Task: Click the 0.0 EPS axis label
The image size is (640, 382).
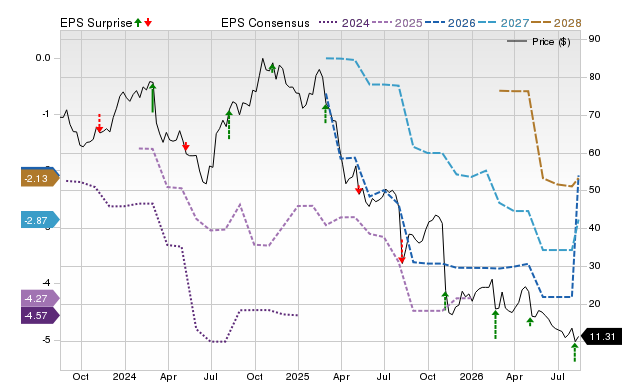Action: pyautogui.click(x=43, y=58)
